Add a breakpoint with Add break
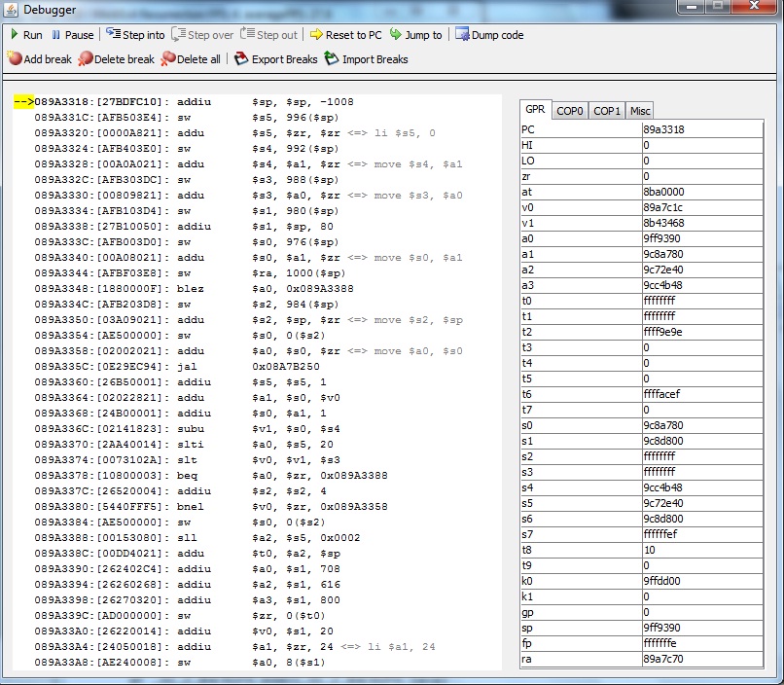Viewport: 784px width, 685px height. point(39,59)
